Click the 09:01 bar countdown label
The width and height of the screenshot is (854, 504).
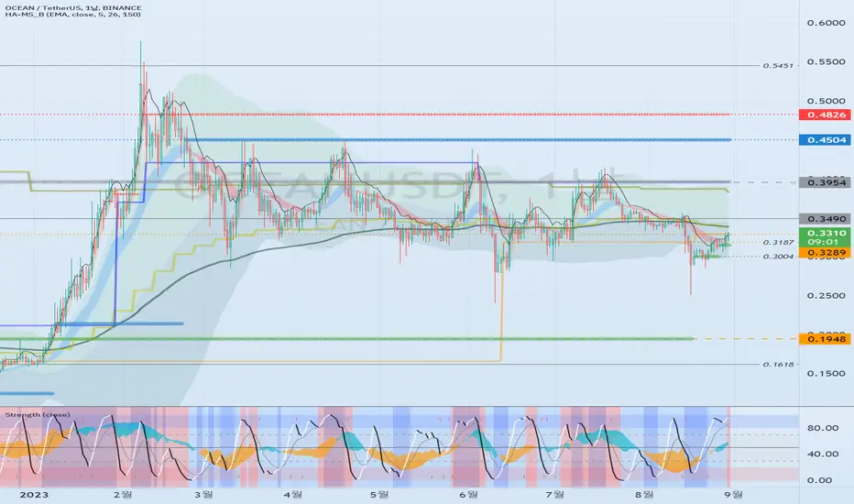[x=826, y=241]
